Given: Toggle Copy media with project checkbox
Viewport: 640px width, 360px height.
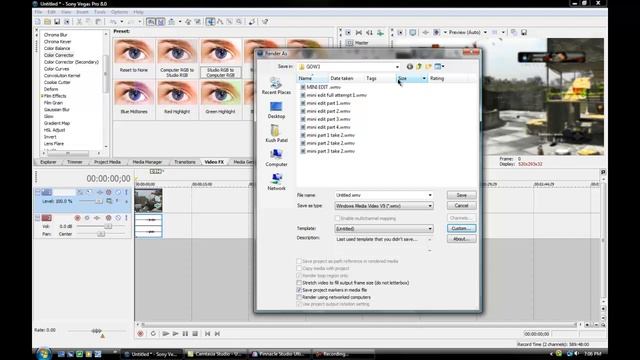Looking at the screenshot, I should point(299,268).
